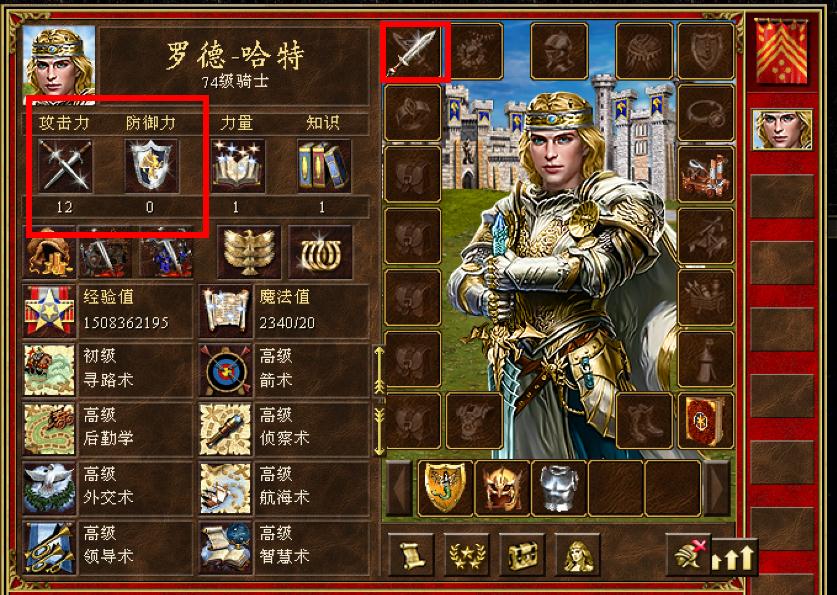Click the ballista war machine slot
This screenshot has width=837, height=595.
[706, 174]
